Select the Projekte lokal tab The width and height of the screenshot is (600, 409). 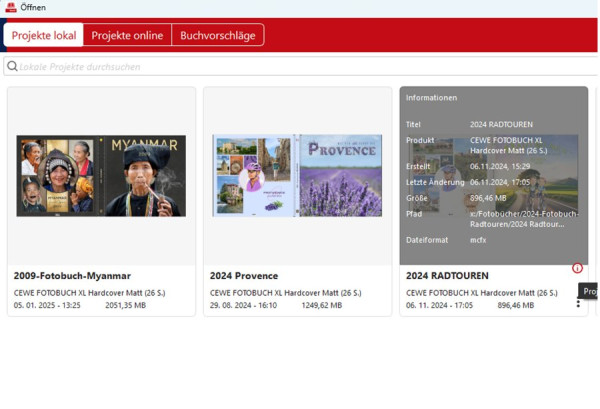pyautogui.click(x=44, y=35)
